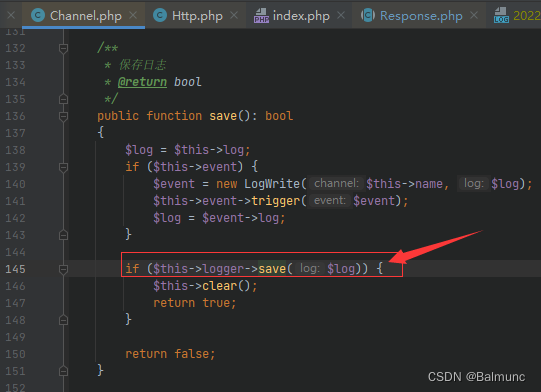Click the trigger method call

click(x=275, y=201)
